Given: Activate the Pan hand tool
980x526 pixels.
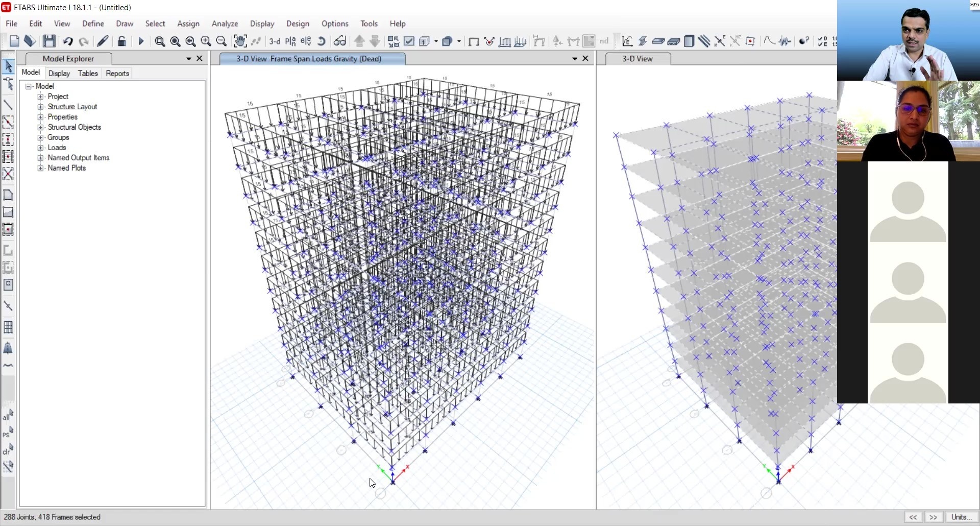Looking at the screenshot, I should (239, 41).
